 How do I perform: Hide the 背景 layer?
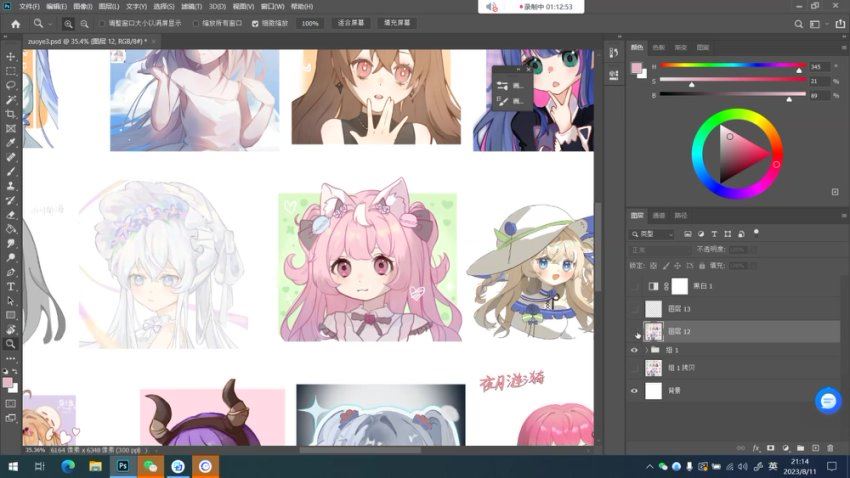click(634, 391)
